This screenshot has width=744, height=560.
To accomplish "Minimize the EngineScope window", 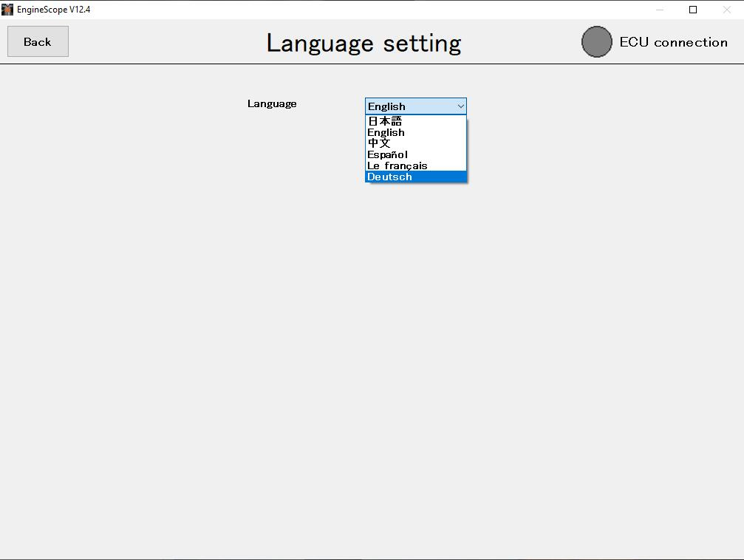I will 660,10.
